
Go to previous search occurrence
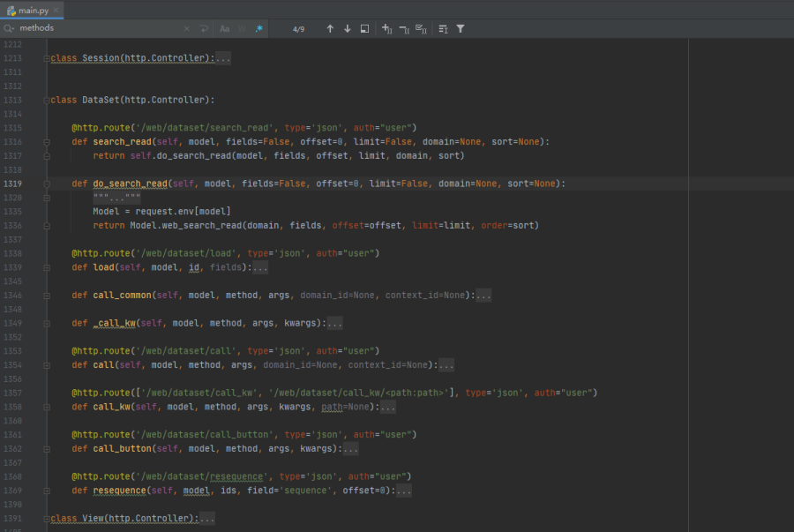point(330,28)
